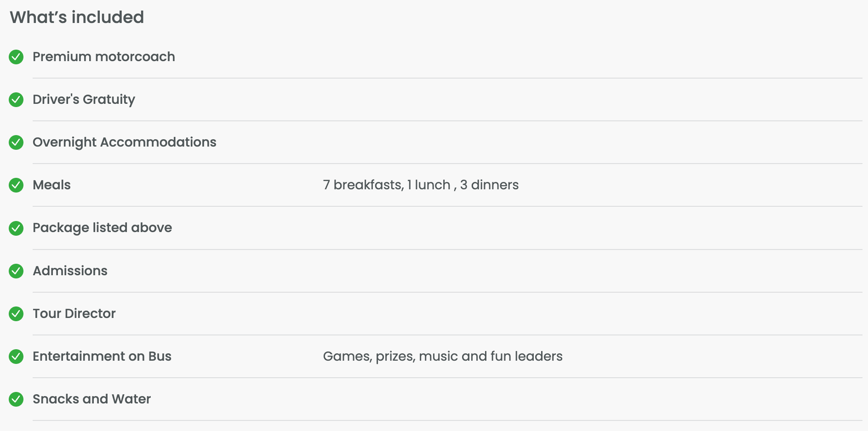
Task: Select the Admissions list item
Action: [x=70, y=271]
